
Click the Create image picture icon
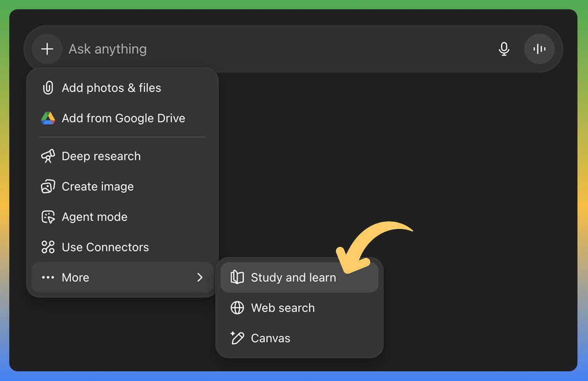click(48, 186)
